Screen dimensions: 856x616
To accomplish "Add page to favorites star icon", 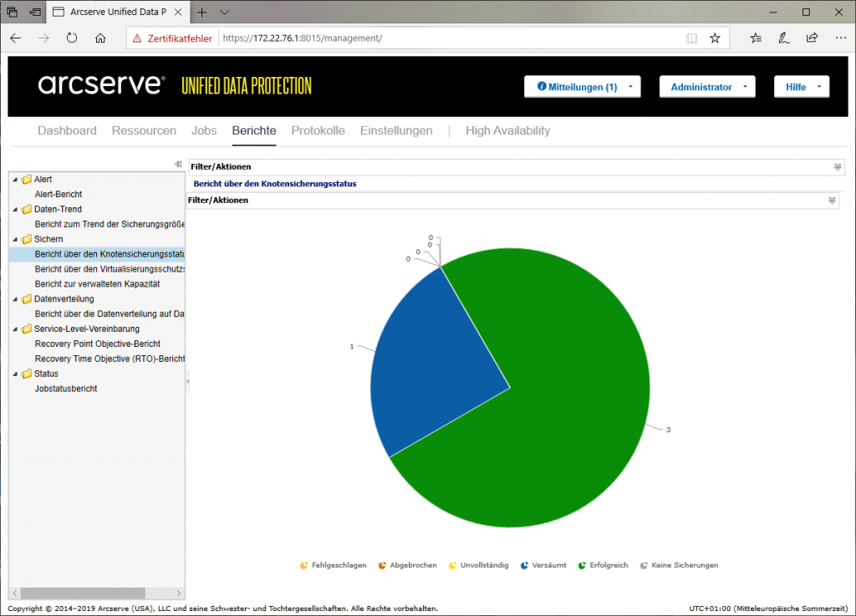I will coord(715,38).
